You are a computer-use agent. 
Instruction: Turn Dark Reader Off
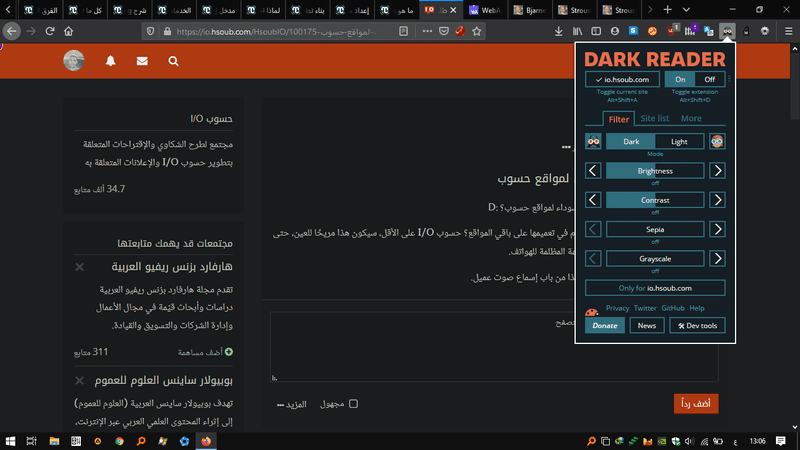pos(709,79)
